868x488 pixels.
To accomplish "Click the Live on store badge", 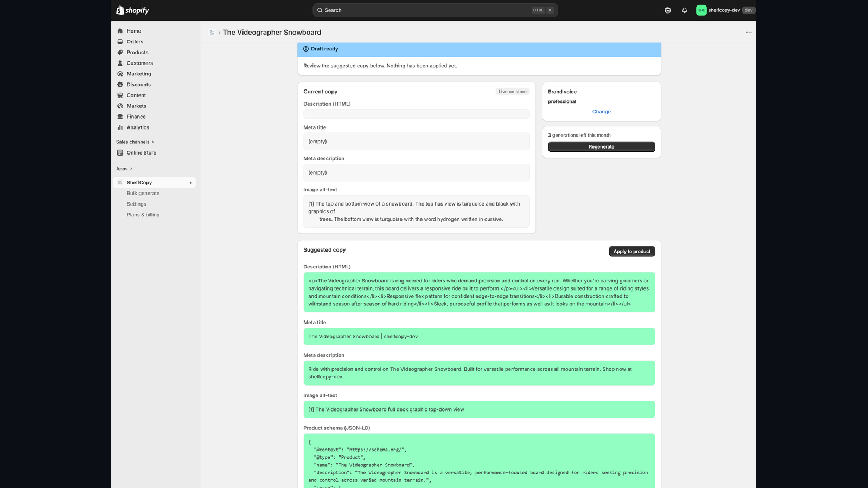I will 513,92.
